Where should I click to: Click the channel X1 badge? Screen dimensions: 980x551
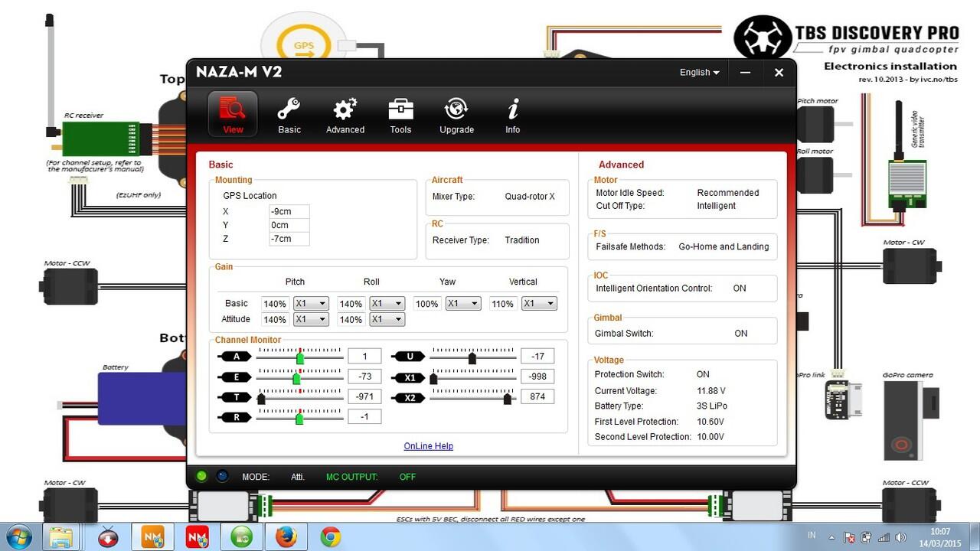coord(409,377)
